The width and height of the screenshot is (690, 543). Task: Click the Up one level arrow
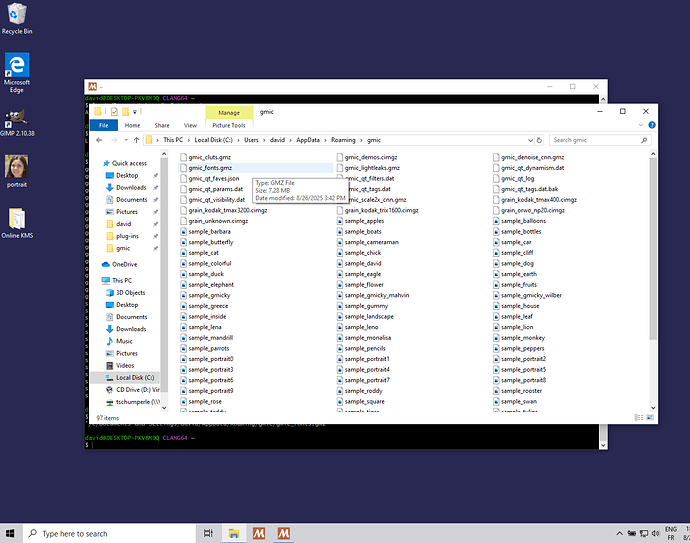pos(136,140)
